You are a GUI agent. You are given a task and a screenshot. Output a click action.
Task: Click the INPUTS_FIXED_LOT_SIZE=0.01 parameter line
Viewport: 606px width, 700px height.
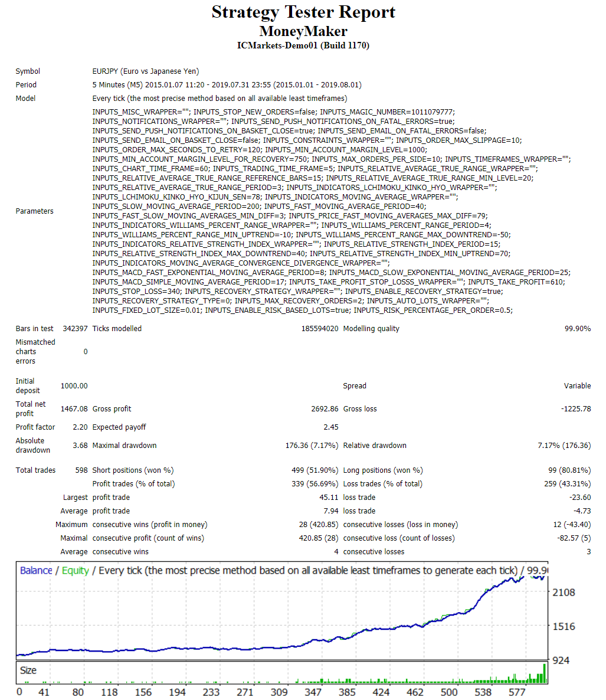pyautogui.click(x=148, y=310)
